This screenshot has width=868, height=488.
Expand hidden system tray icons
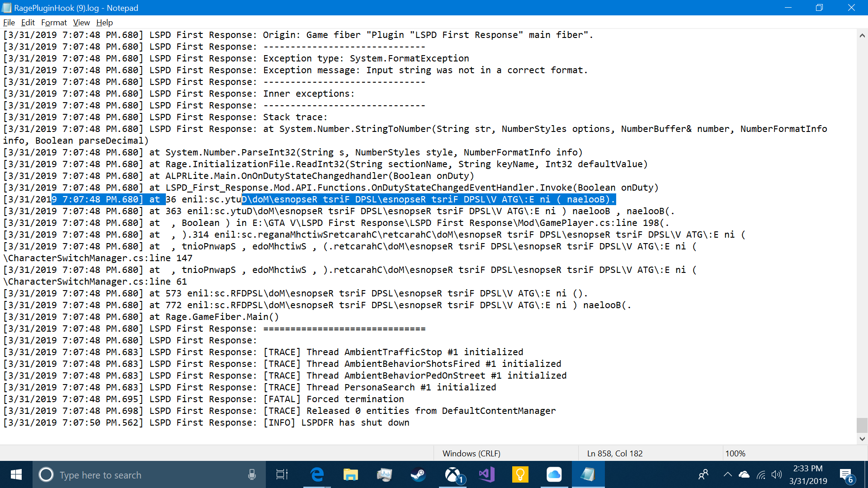click(x=727, y=474)
